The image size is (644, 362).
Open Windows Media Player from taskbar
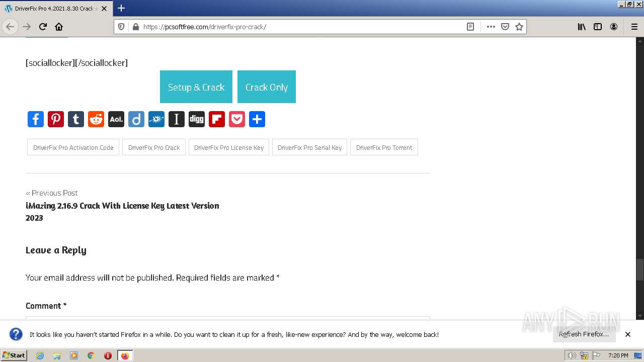point(74,355)
